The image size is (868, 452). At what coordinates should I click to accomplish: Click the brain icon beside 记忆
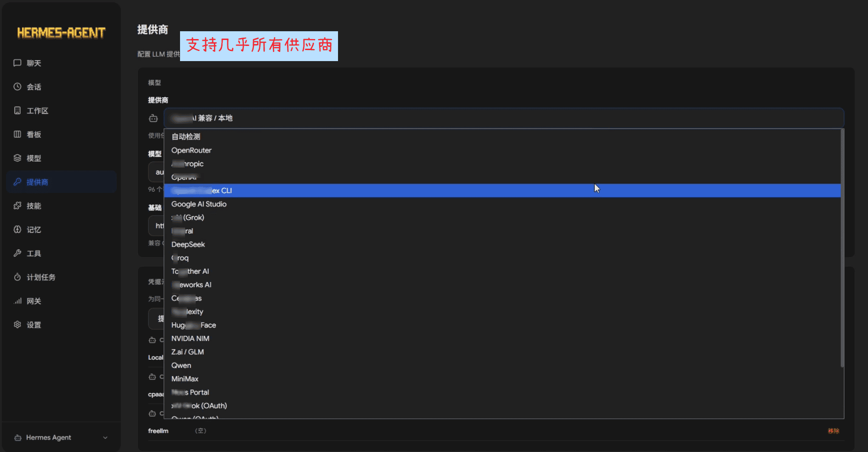(x=17, y=230)
